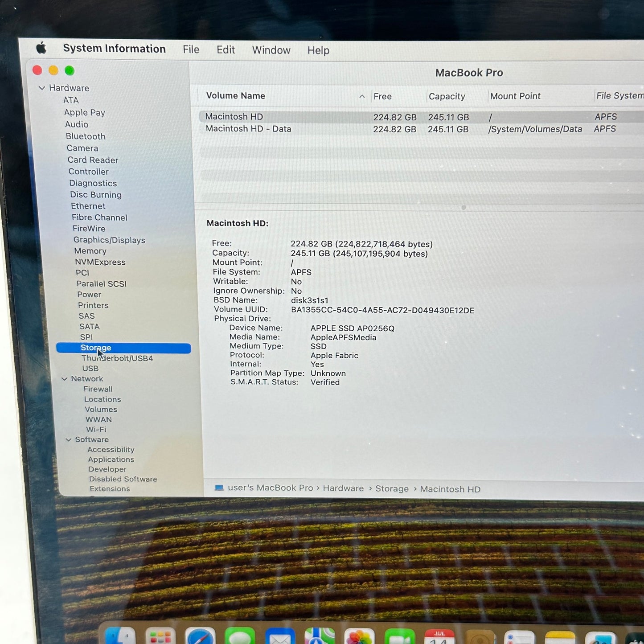Select Power in the sidebar

(89, 295)
